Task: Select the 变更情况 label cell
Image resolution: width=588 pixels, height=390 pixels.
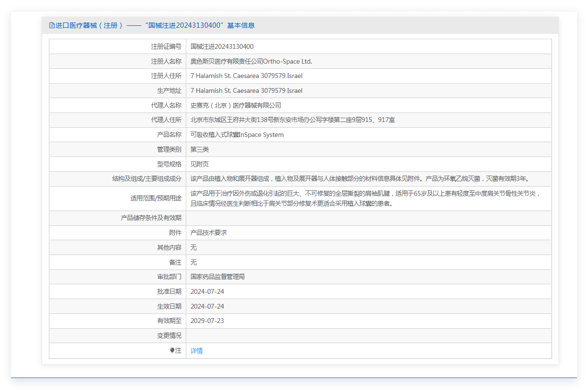Action: (x=117, y=336)
